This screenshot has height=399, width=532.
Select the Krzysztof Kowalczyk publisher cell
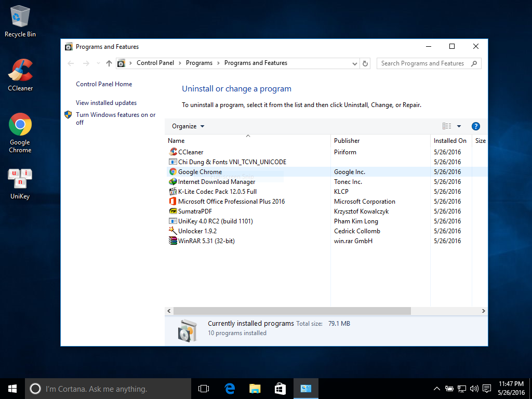click(x=362, y=211)
